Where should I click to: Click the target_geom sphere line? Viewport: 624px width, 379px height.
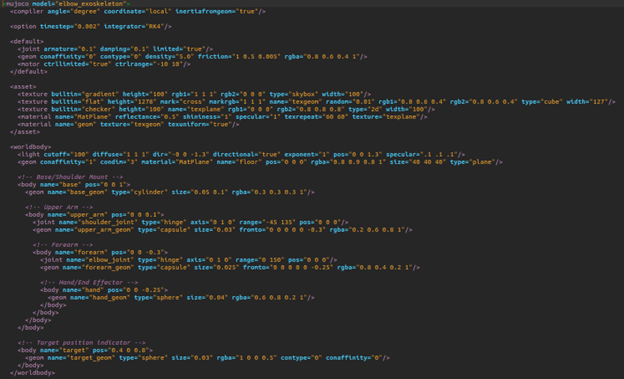(207, 358)
